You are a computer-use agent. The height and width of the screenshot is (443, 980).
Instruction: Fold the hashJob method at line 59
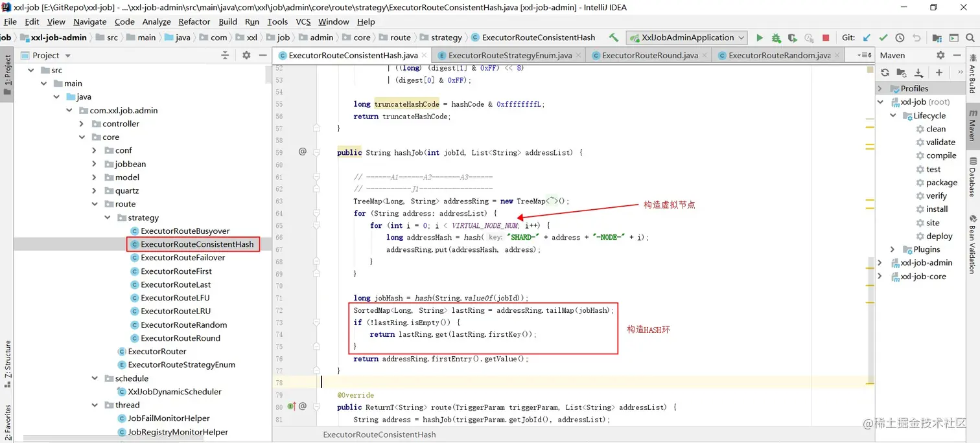point(317,152)
